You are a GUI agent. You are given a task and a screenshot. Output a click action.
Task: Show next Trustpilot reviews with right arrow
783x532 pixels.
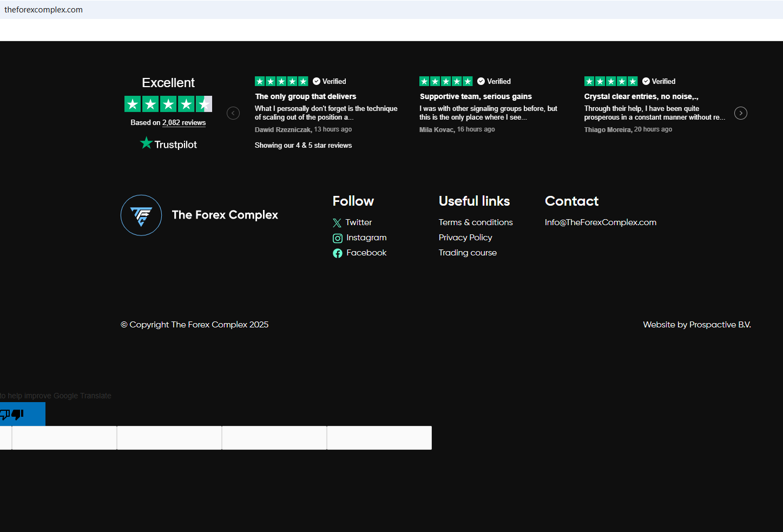pos(741,113)
